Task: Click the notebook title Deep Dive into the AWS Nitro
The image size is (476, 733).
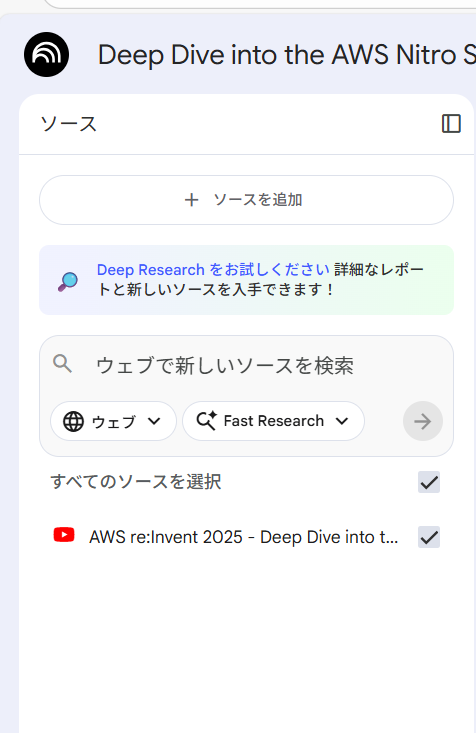Action: (287, 55)
